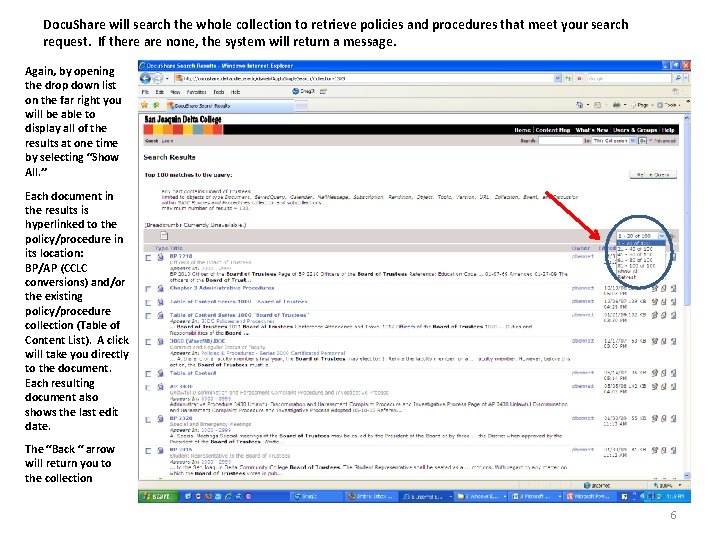Screen dimensions: 720x540
Task: Open the Windows Explorer taskbar group
Action: pyautogui.click(x=481, y=496)
